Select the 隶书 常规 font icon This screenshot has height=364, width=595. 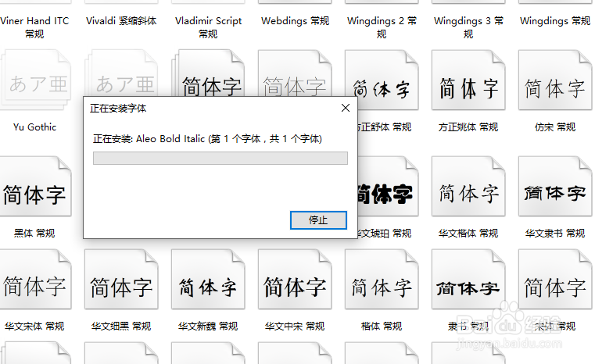click(x=468, y=280)
